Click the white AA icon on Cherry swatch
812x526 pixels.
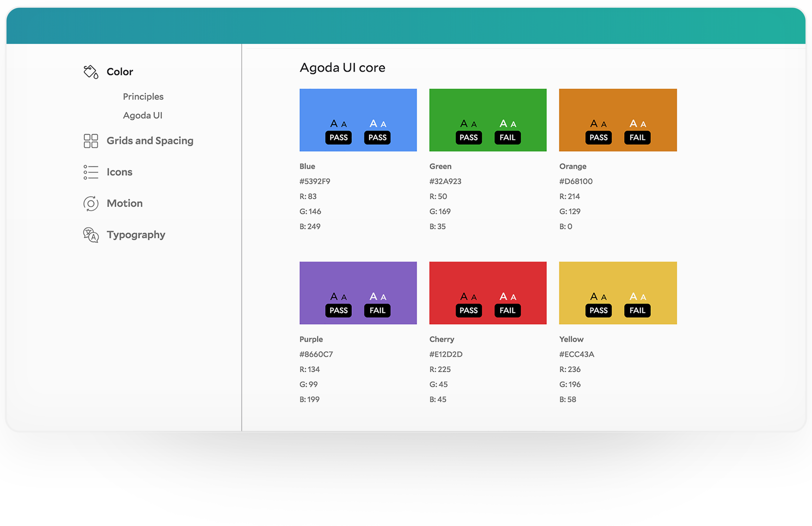click(507, 296)
